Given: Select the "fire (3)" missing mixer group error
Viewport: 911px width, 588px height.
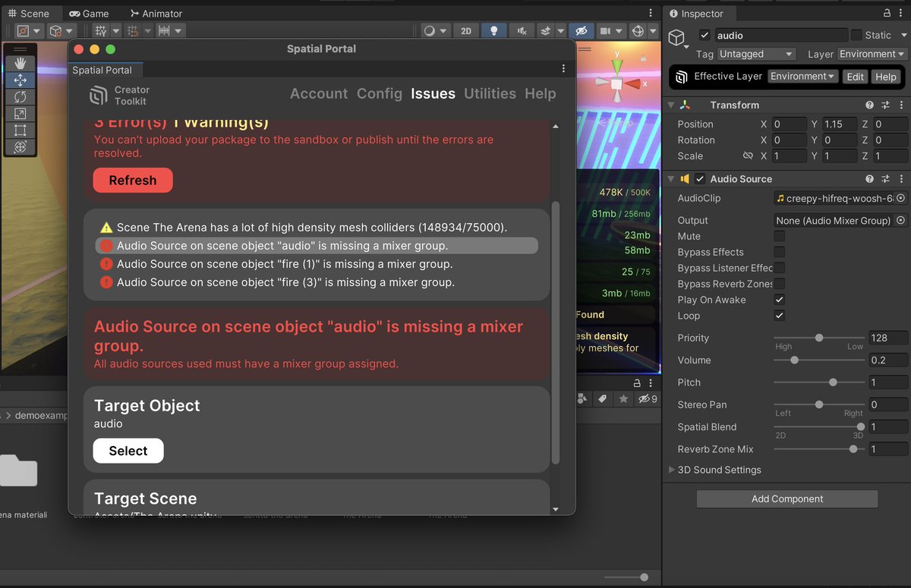Looking at the screenshot, I should 317,282.
